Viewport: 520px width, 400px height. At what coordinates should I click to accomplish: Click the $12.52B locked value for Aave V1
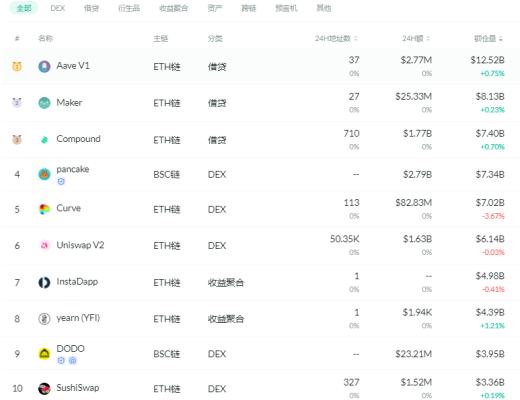(x=487, y=60)
